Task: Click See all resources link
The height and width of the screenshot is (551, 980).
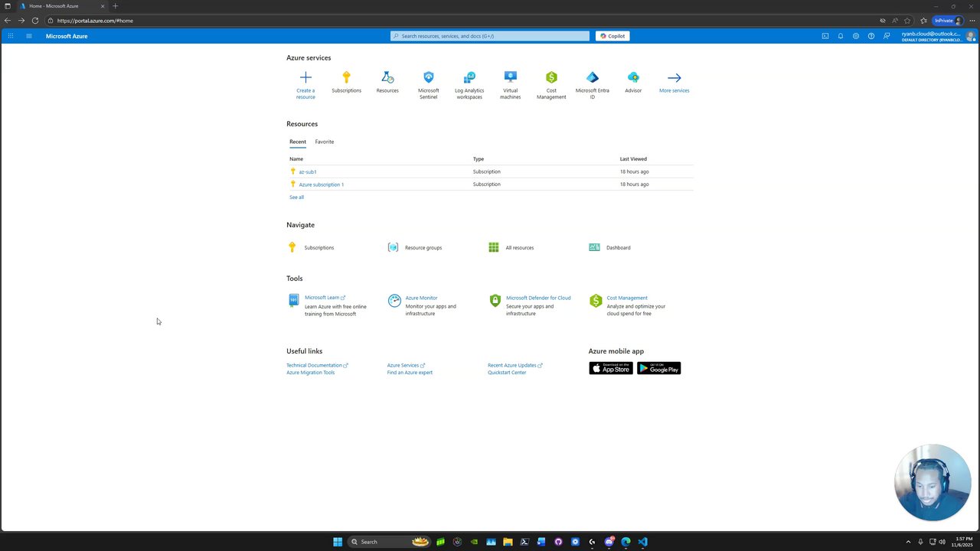Action: 296,197
